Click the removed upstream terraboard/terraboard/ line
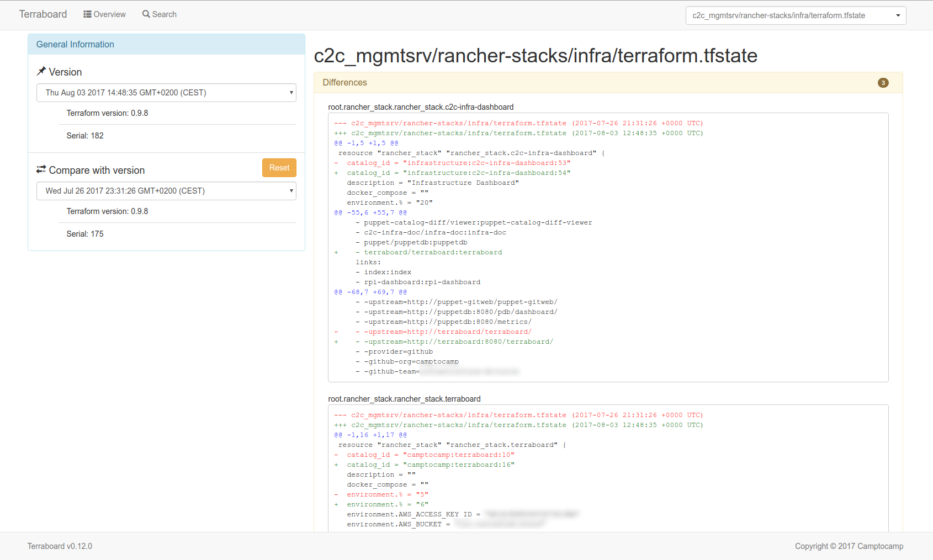Image resolution: width=933 pixels, height=560 pixels. click(x=433, y=332)
